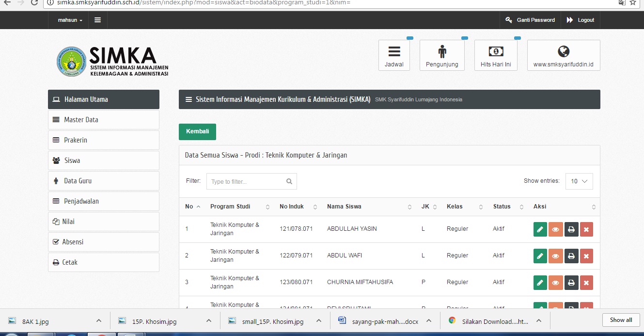Click the print icon for ABDUL WAFI
Viewport: 644px width, 336px height.
(x=571, y=256)
